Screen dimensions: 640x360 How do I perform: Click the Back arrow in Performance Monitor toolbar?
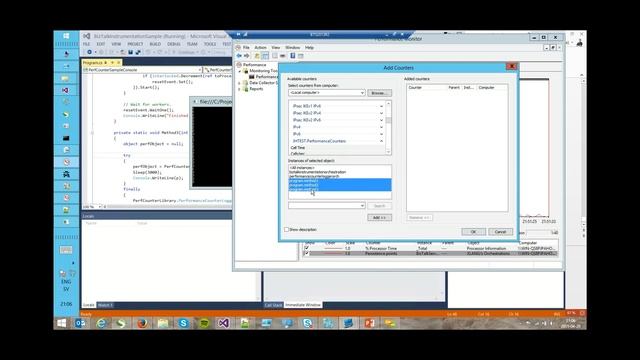click(x=239, y=56)
